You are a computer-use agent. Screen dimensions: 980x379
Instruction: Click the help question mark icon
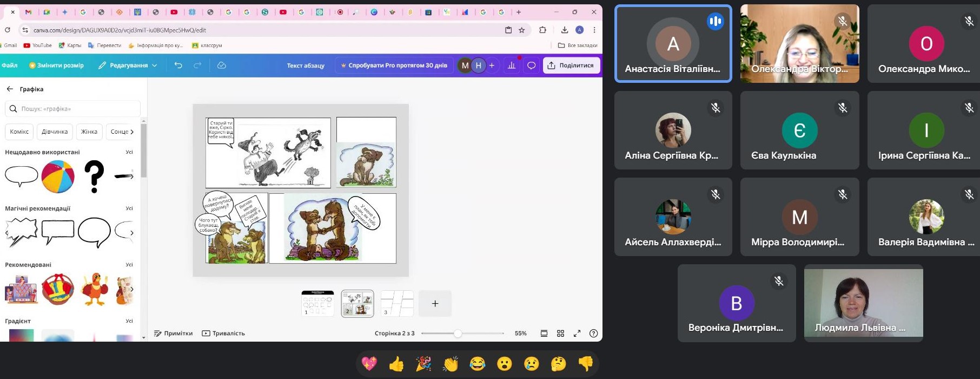[593, 334]
